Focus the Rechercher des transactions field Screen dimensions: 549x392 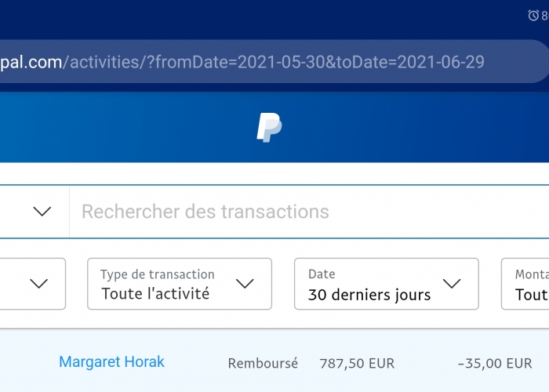(x=309, y=212)
